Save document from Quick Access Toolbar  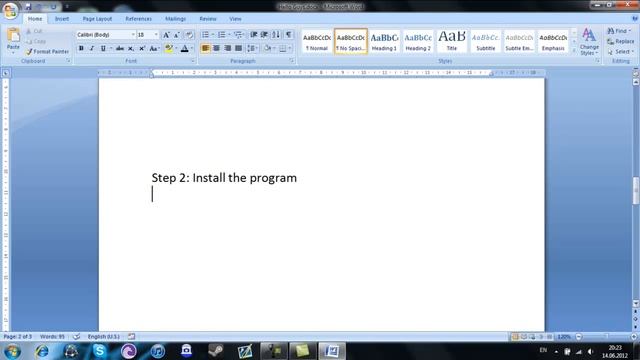pos(28,7)
